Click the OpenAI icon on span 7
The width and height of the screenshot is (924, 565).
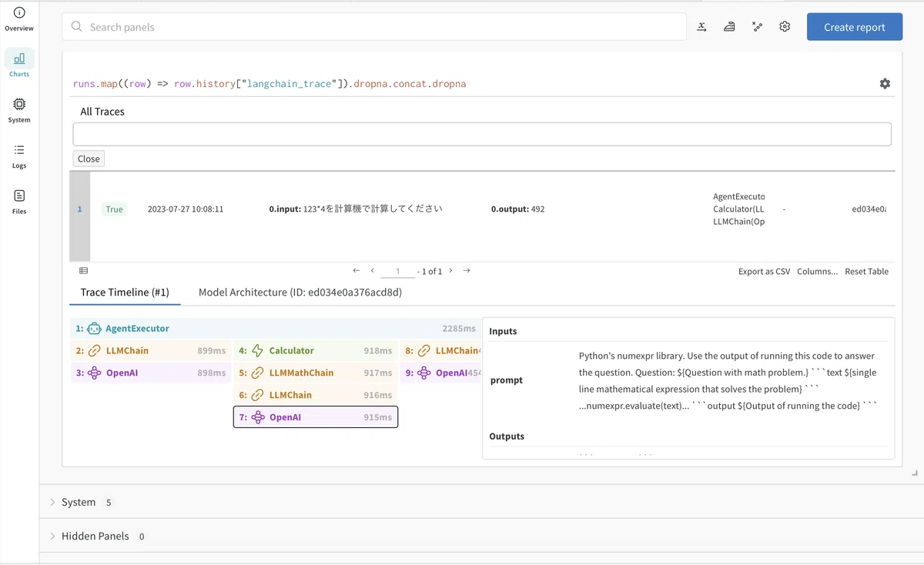pyautogui.click(x=257, y=417)
